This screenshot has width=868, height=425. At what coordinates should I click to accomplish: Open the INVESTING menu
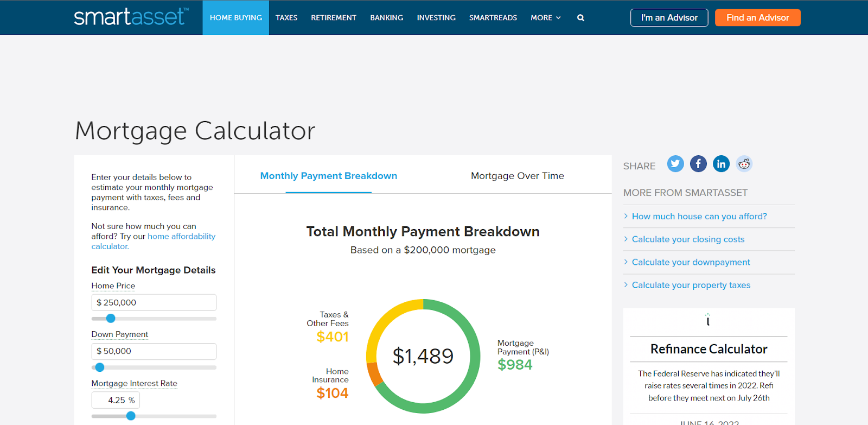pos(436,18)
